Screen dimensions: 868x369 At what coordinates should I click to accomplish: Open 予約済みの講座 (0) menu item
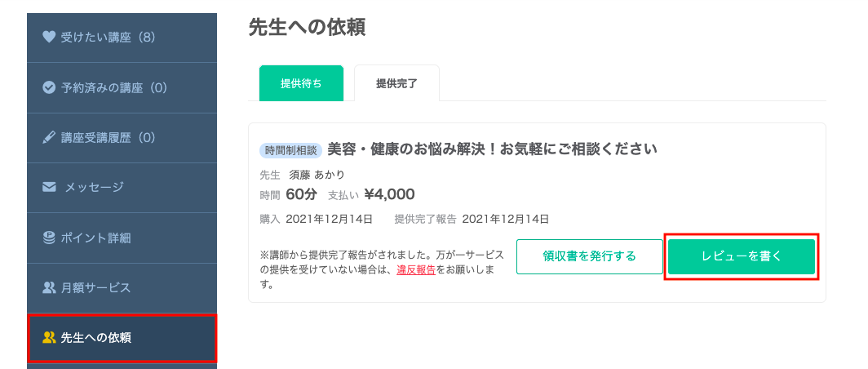[122, 87]
